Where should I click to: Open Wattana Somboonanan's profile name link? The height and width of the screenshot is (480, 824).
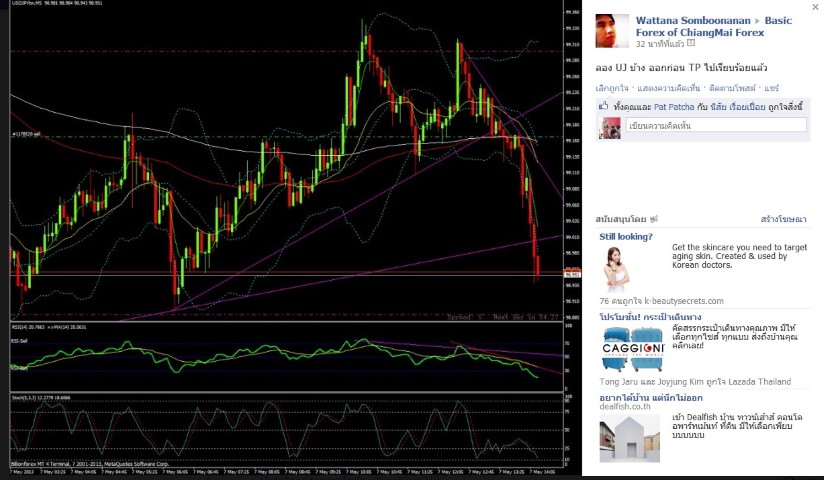pyautogui.click(x=693, y=21)
